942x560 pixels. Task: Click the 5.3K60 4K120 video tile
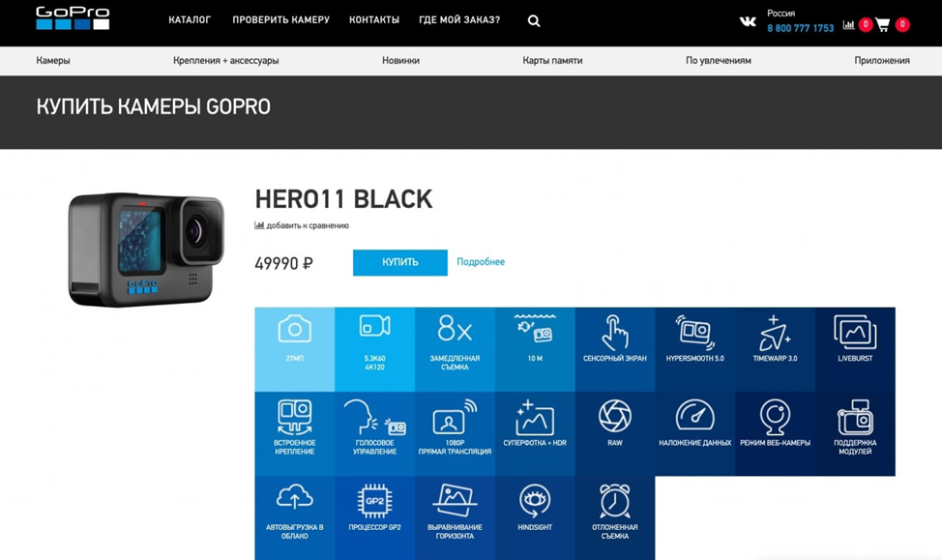tap(374, 349)
